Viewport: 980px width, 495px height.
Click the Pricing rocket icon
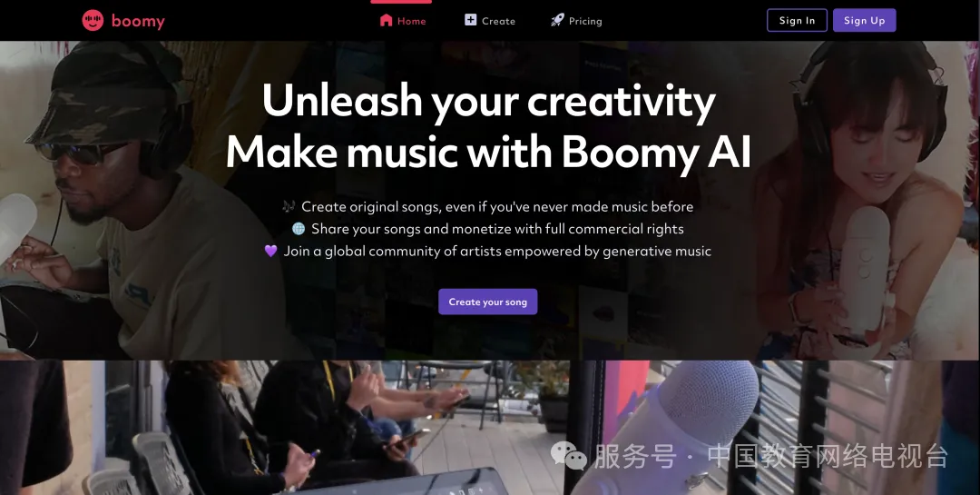(557, 20)
